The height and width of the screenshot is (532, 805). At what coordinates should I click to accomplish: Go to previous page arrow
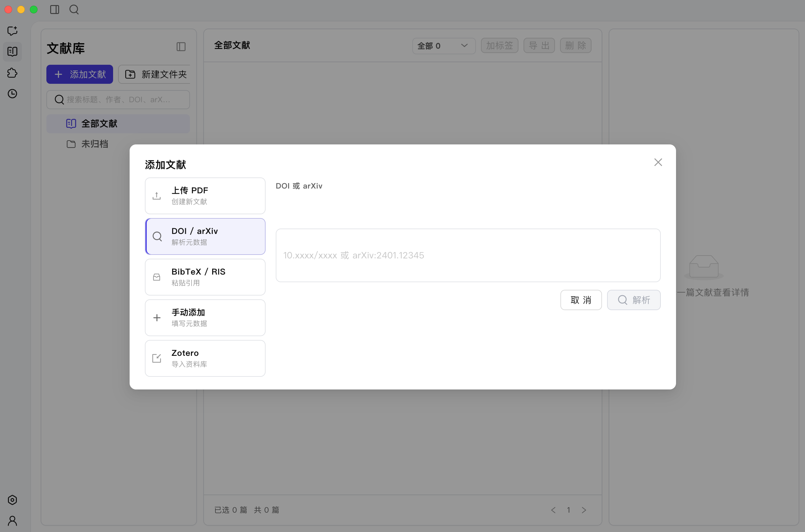[x=553, y=510]
